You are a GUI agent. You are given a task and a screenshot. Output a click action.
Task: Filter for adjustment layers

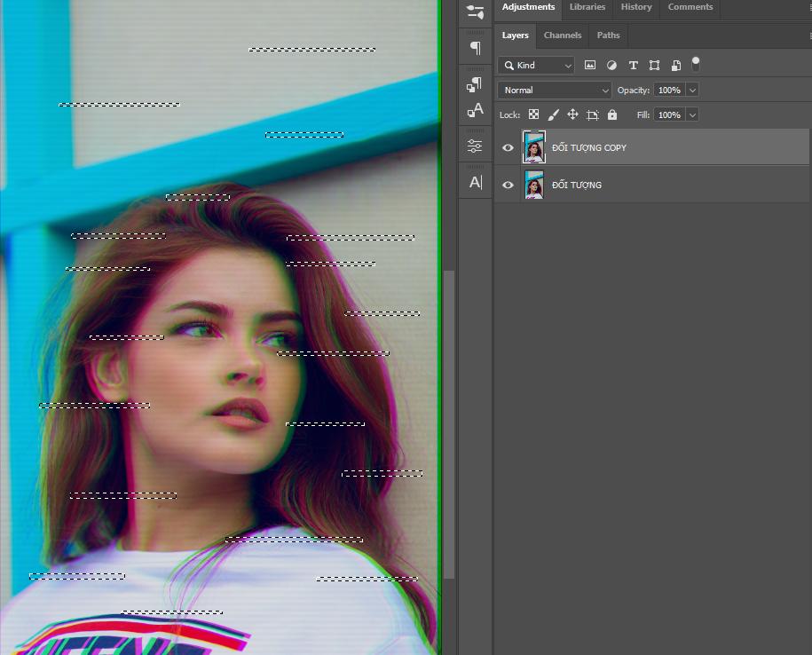click(611, 65)
